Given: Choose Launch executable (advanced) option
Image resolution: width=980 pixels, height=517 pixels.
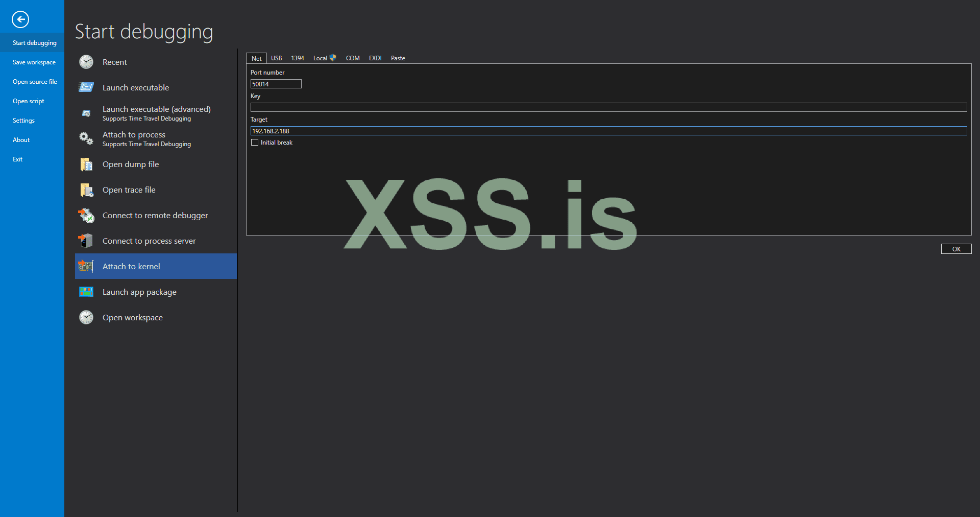Looking at the screenshot, I should (x=156, y=113).
